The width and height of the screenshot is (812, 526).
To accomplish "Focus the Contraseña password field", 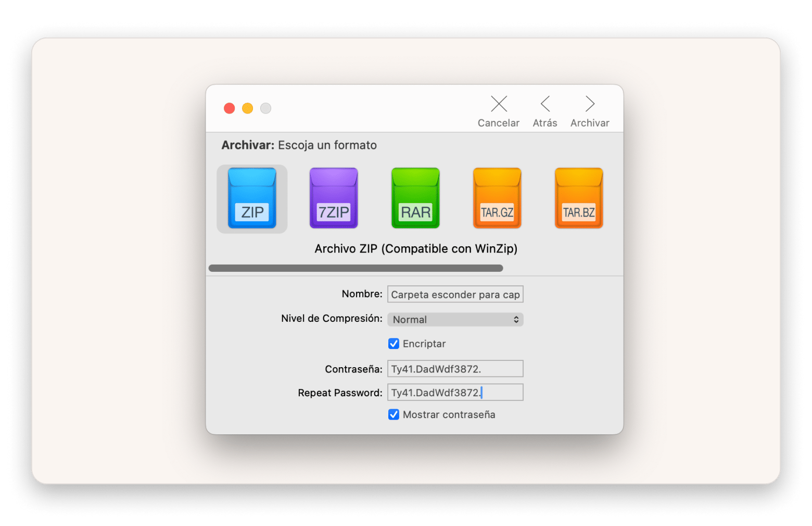I will [455, 369].
